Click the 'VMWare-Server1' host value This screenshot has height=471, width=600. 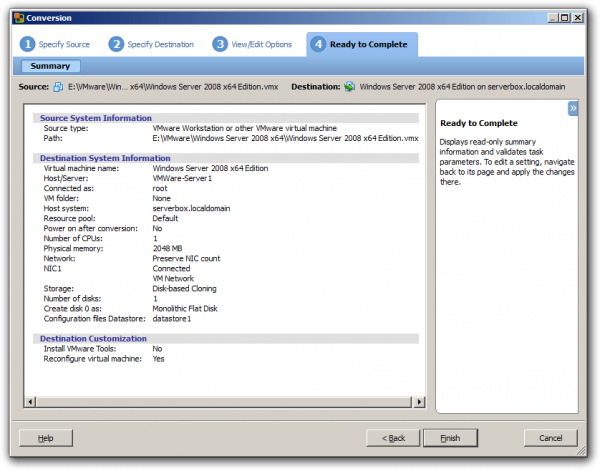pyautogui.click(x=182, y=178)
